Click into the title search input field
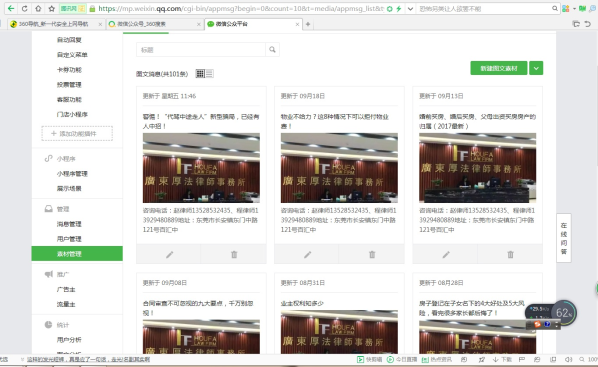 pyautogui.click(x=201, y=50)
